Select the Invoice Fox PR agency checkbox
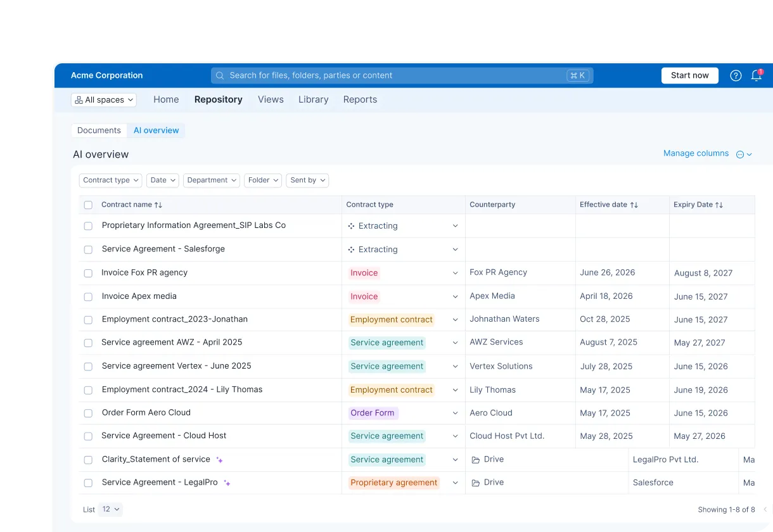The height and width of the screenshot is (532, 773). click(x=88, y=273)
